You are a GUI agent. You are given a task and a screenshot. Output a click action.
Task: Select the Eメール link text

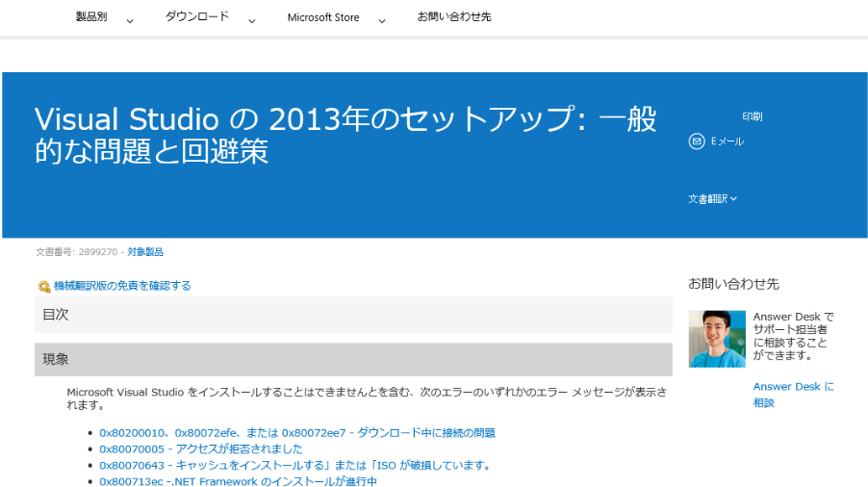point(728,141)
